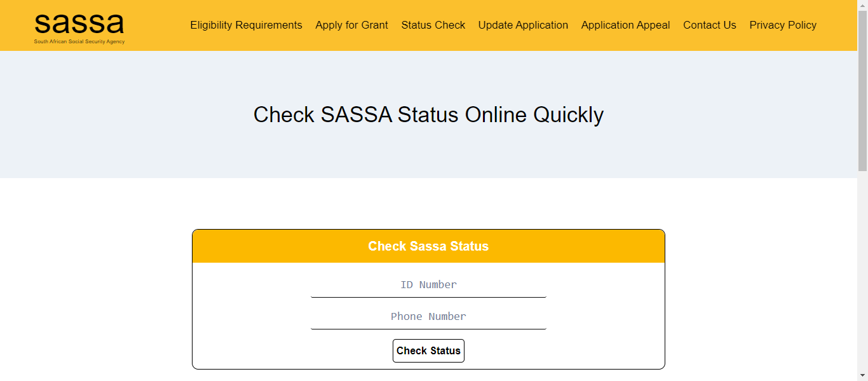868x381 pixels.
Task: Click the Check Sassa Status form header
Action: (x=428, y=246)
